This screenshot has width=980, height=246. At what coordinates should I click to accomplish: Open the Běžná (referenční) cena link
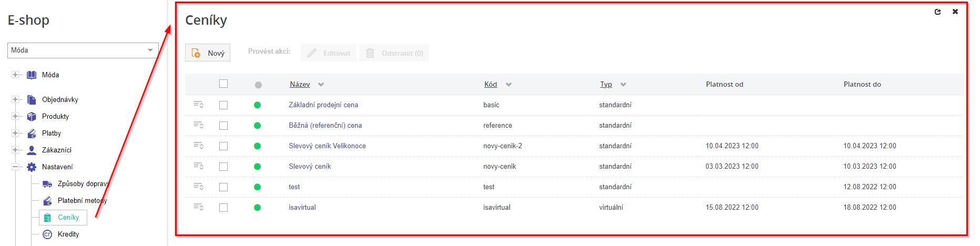click(x=325, y=126)
